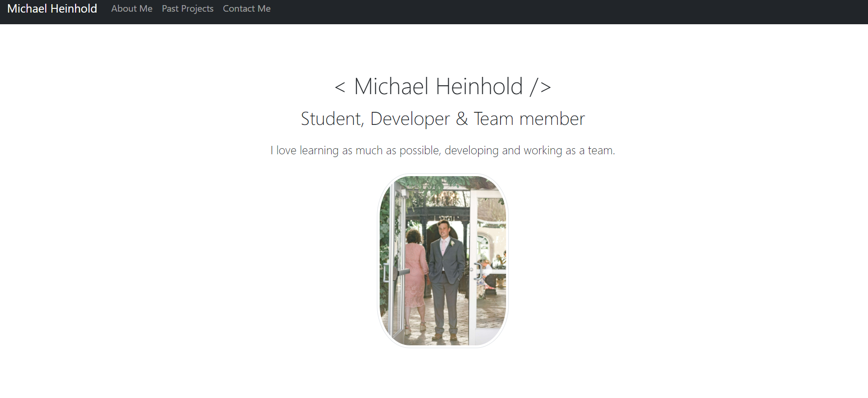This screenshot has height=398, width=868.
Task: Click the 'I love learning as much as possible' sentence
Action: (443, 151)
